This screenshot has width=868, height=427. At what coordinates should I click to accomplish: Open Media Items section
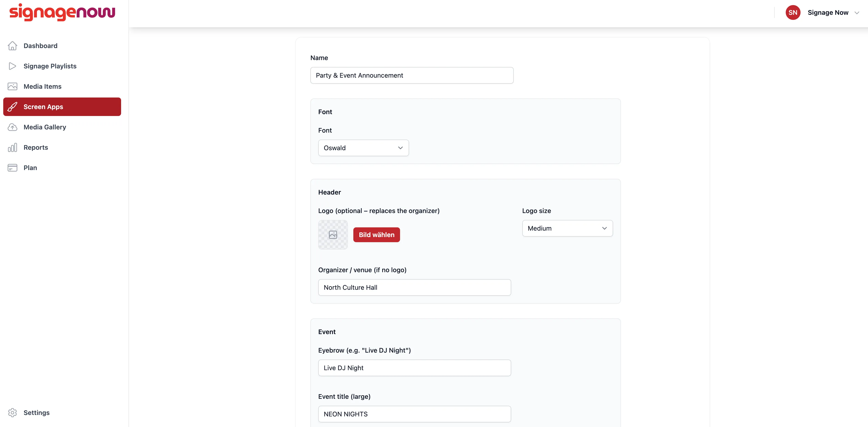[x=62, y=86]
